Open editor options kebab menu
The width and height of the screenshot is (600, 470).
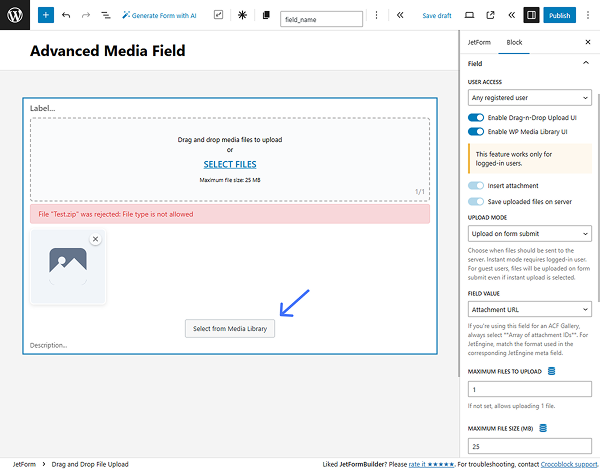(x=588, y=15)
